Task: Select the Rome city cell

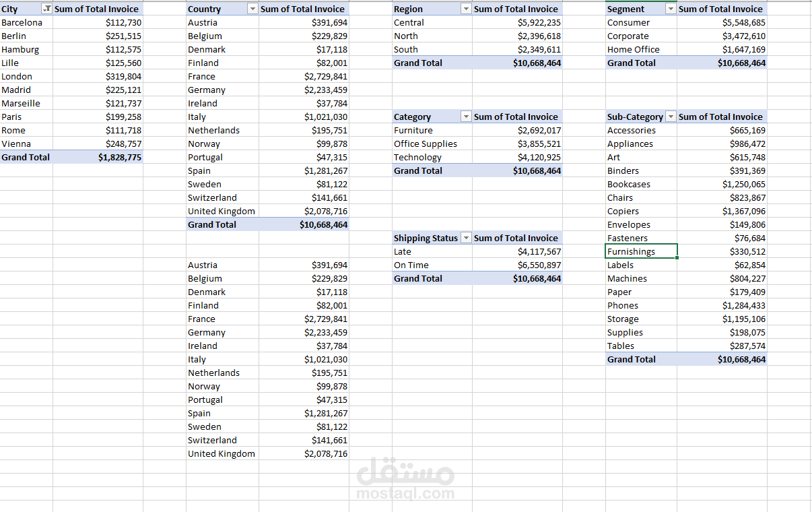Action: [26, 130]
